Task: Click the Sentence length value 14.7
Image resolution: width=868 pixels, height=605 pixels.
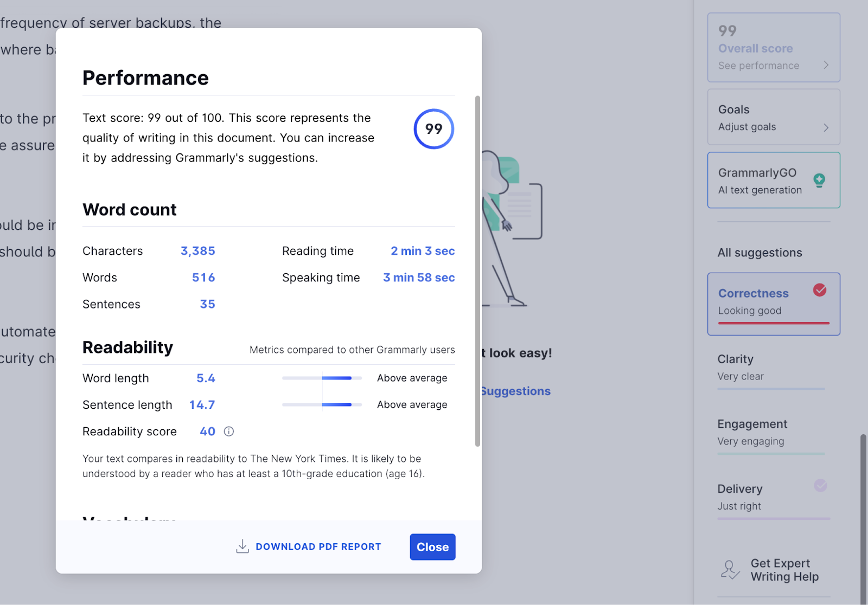Action: click(x=202, y=405)
